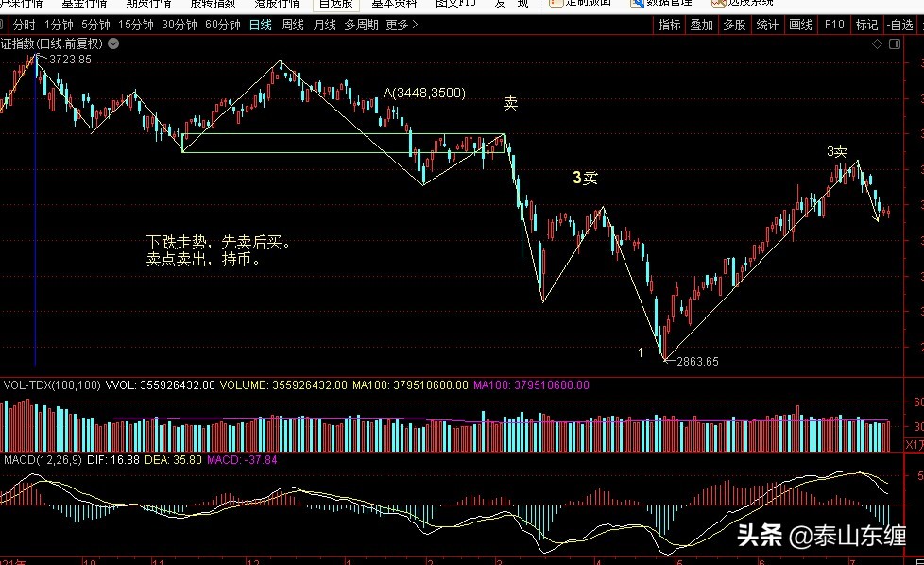Image resolution: width=924 pixels, height=565 pixels.
Task: Select the 1分钟 period
Action: (x=59, y=25)
